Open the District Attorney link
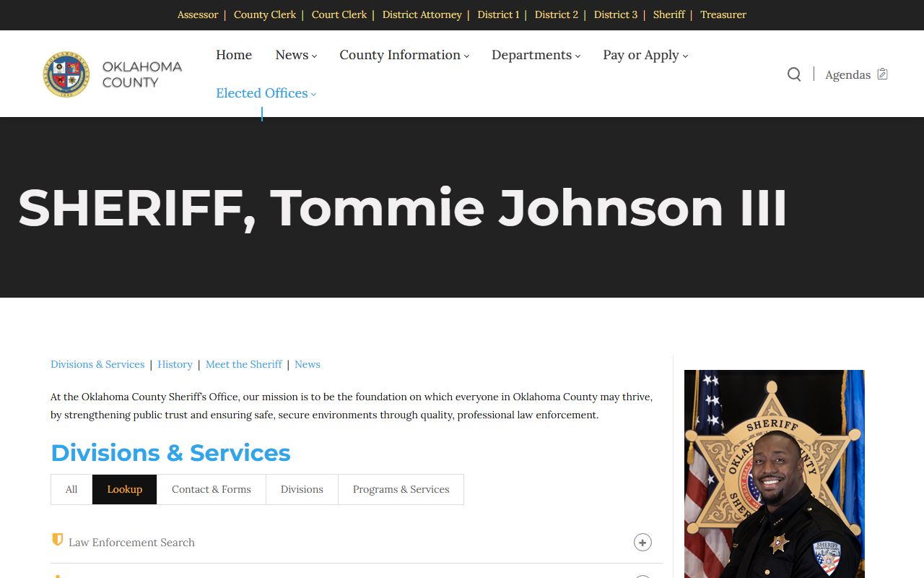 pyautogui.click(x=422, y=14)
